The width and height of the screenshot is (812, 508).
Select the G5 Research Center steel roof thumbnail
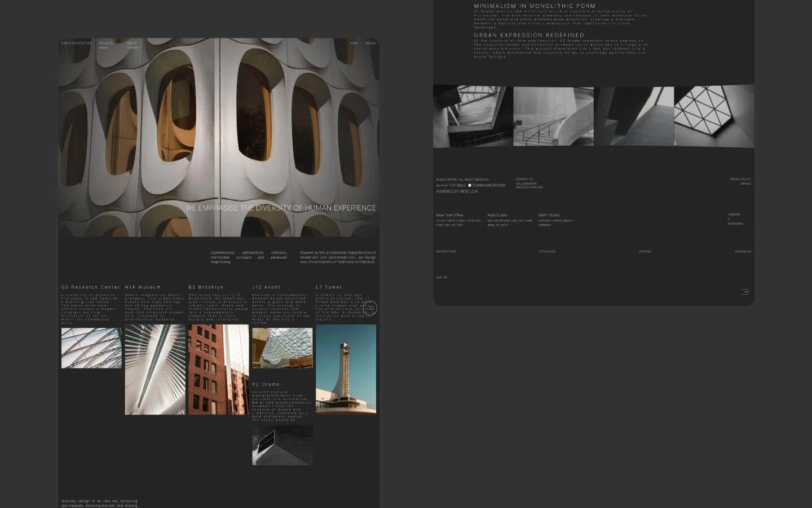point(91,348)
